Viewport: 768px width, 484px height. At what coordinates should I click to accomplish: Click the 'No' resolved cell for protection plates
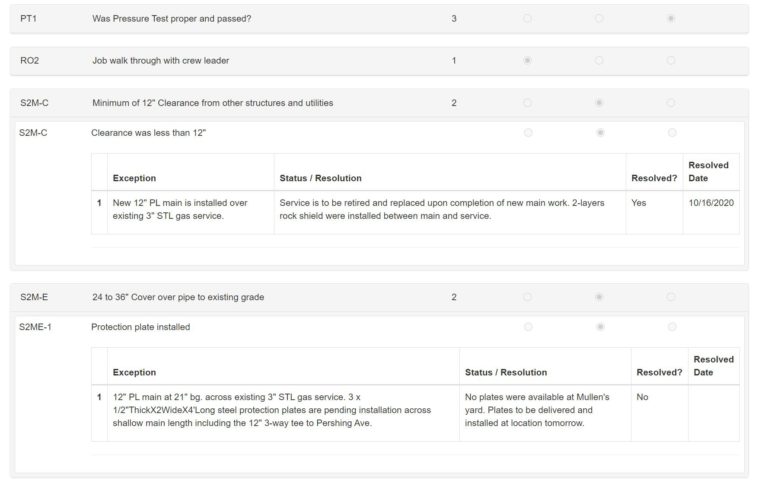click(642, 396)
